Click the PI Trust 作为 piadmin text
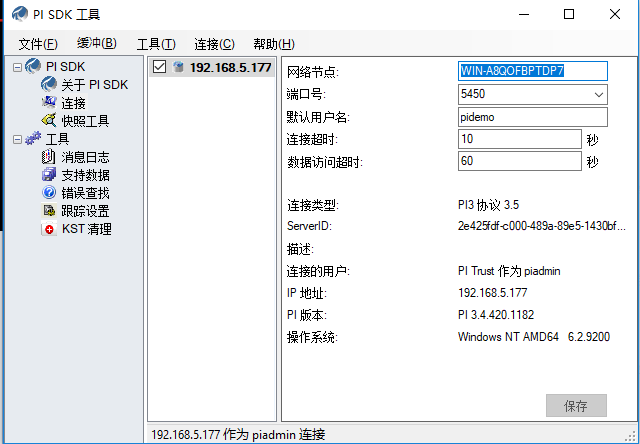Screen dimensions: 640x444 509,271
